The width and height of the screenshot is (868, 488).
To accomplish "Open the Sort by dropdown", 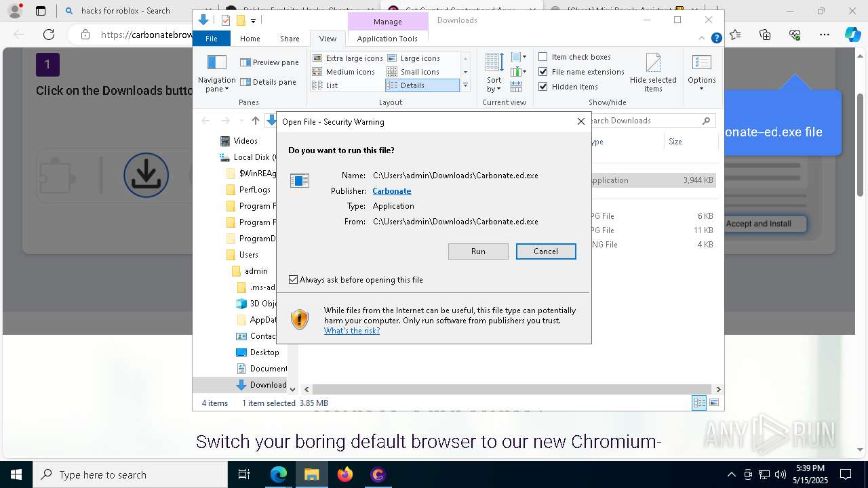I will click(494, 73).
